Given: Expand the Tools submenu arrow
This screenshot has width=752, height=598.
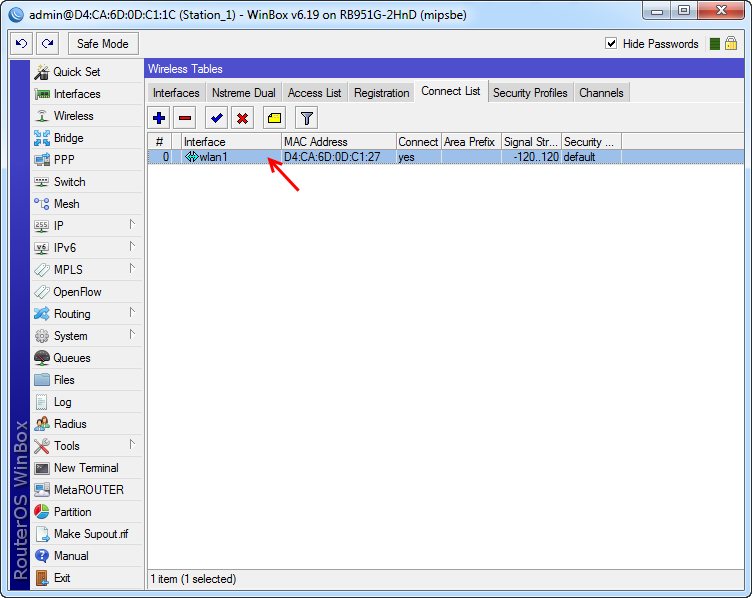Looking at the screenshot, I should tap(132, 445).
